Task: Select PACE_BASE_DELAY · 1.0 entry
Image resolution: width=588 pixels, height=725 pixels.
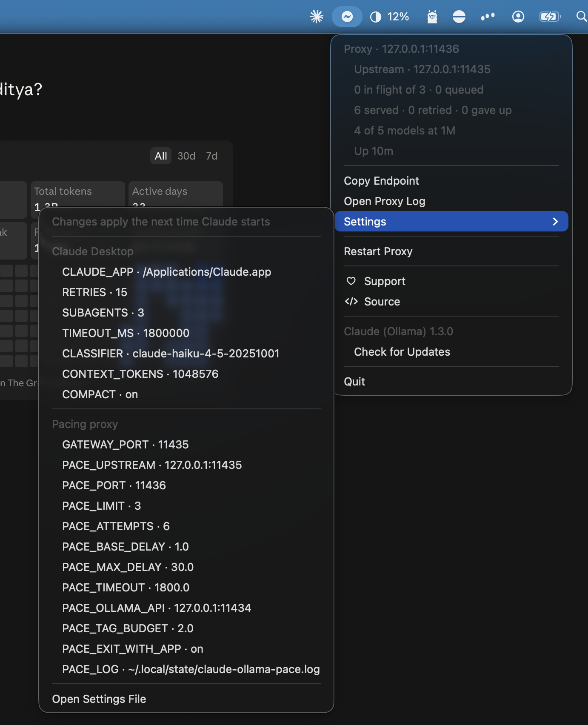Action: pos(186,546)
